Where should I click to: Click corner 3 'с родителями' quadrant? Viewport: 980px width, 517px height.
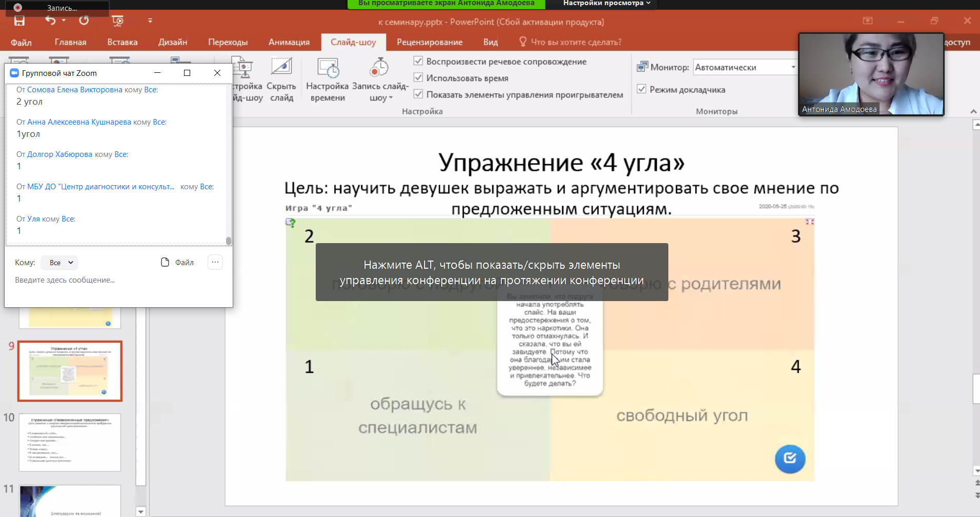click(x=724, y=284)
